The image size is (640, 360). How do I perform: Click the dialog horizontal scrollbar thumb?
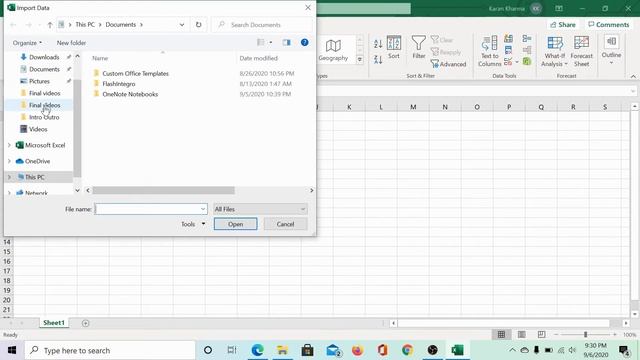tap(163, 191)
